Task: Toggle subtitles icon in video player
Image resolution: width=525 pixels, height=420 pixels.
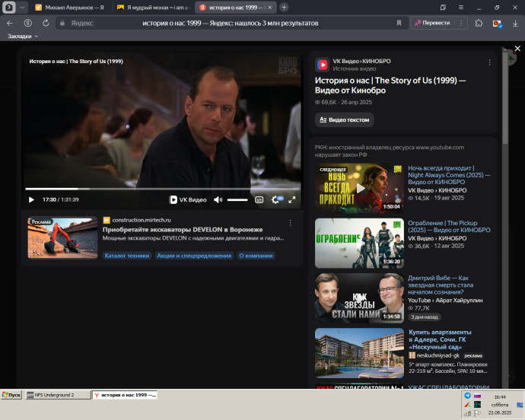Action: click(259, 200)
